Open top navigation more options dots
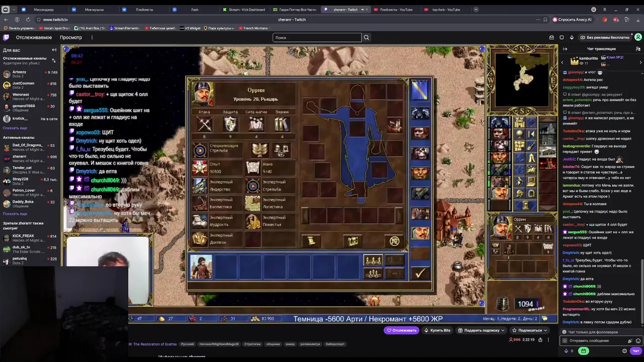 click(92, 37)
